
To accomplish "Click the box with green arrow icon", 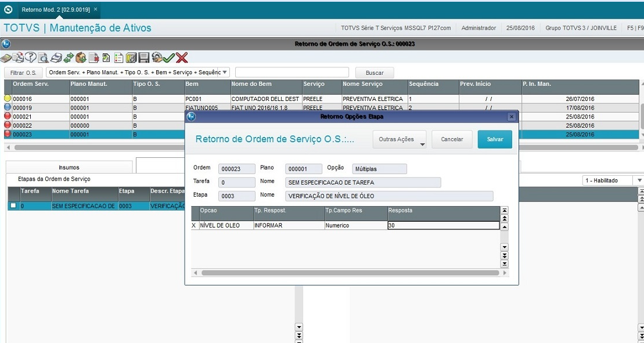I will point(81,58).
